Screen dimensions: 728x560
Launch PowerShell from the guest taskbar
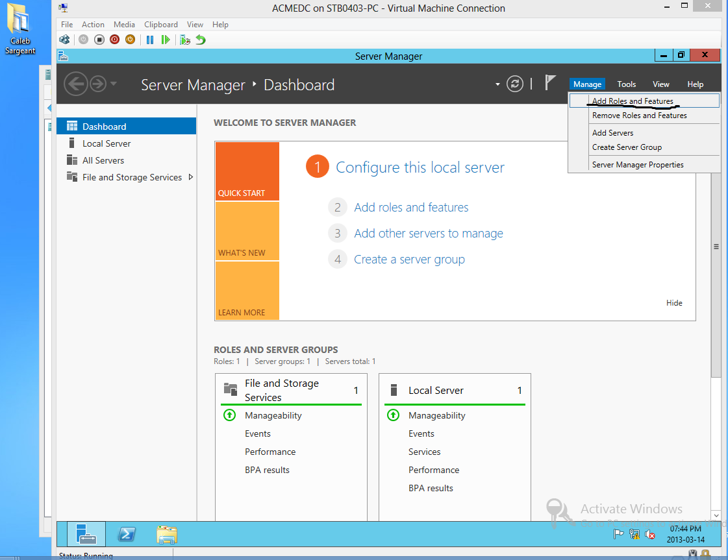pyautogui.click(x=126, y=534)
